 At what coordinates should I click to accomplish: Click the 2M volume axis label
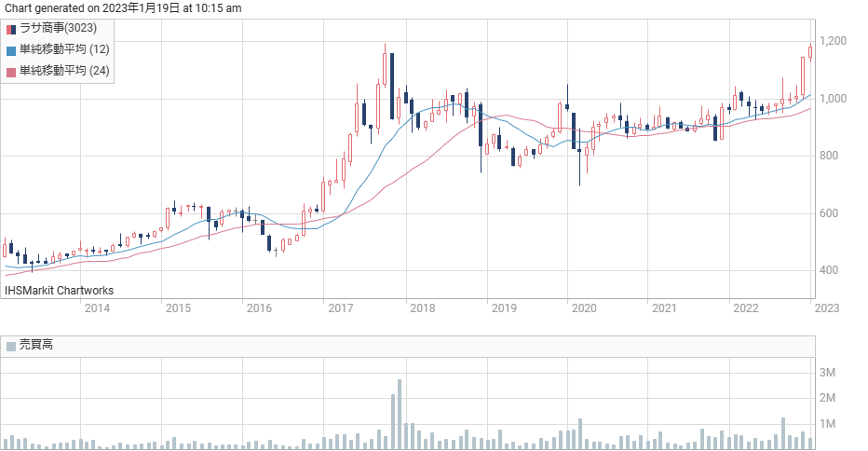coord(828,398)
